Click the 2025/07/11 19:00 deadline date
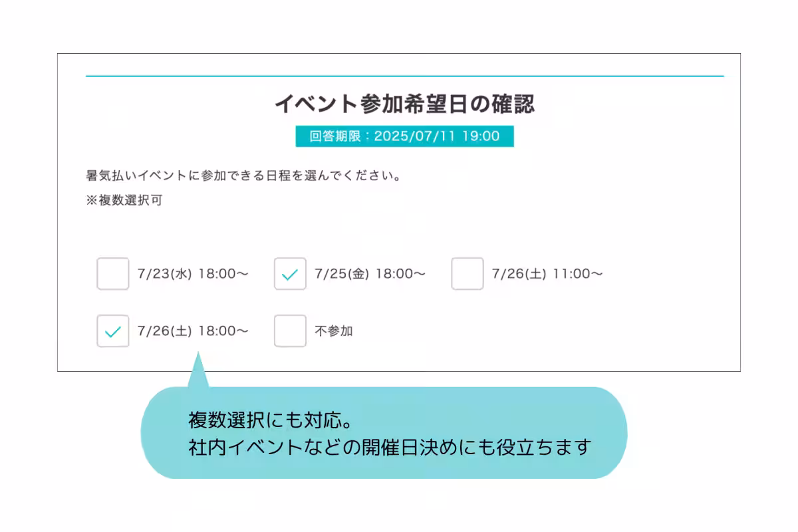 [x=436, y=136]
